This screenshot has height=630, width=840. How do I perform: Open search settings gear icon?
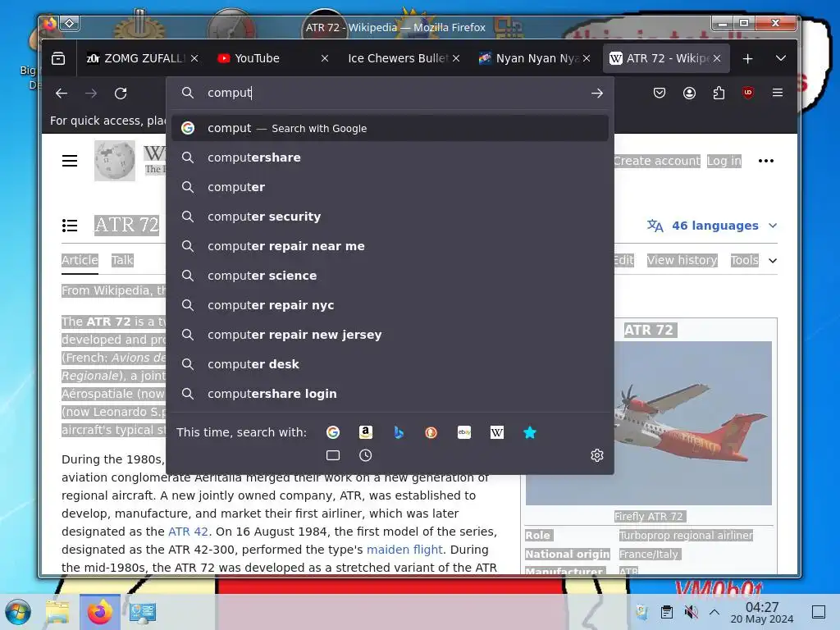click(597, 455)
